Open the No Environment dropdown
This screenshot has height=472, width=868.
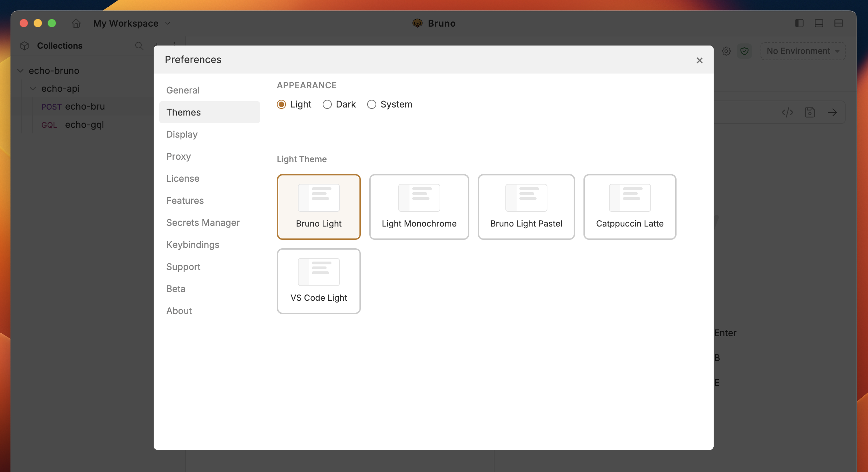pos(803,51)
